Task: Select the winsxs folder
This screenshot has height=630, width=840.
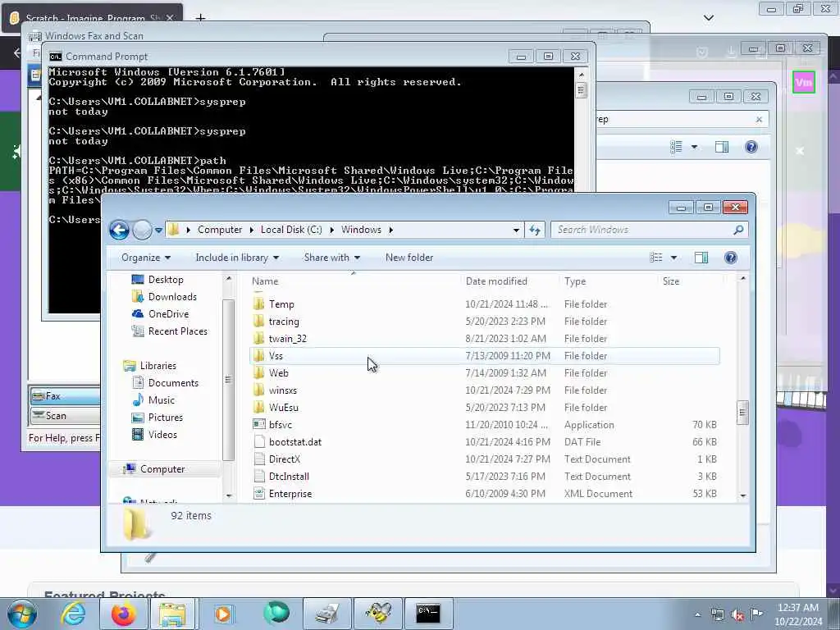Action: (x=484, y=390)
